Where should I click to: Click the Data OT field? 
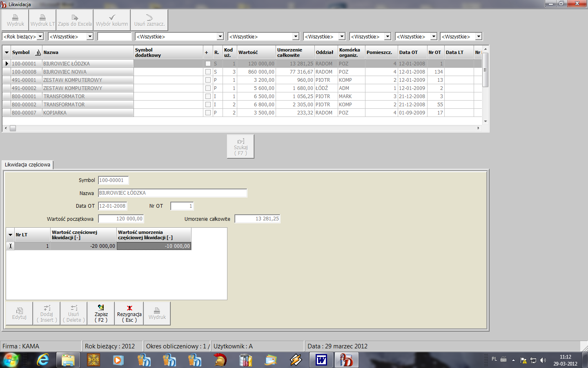click(x=113, y=206)
